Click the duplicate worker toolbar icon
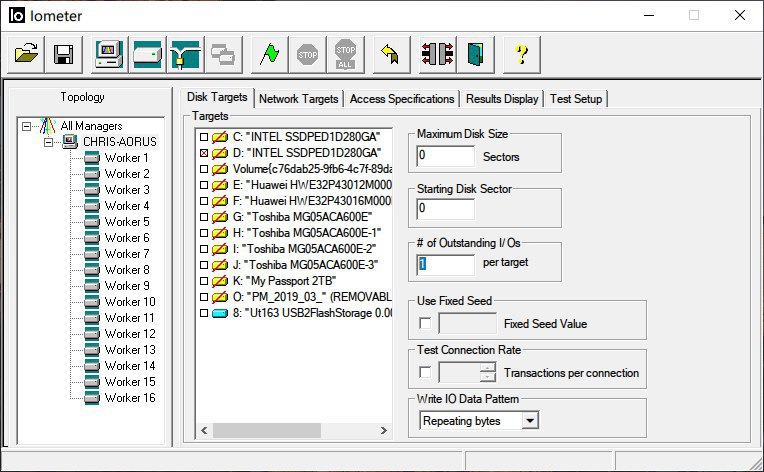This screenshot has height=472, width=764. tap(223, 54)
